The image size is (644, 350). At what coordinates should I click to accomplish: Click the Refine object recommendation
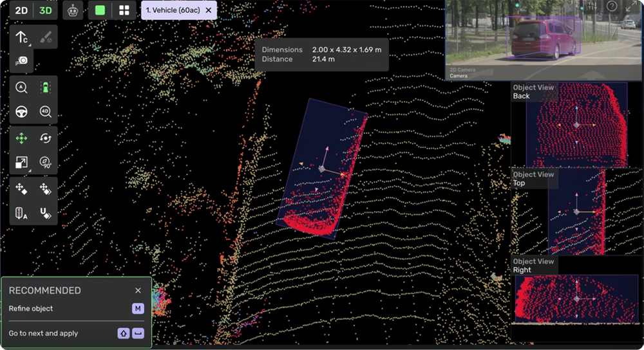point(31,309)
